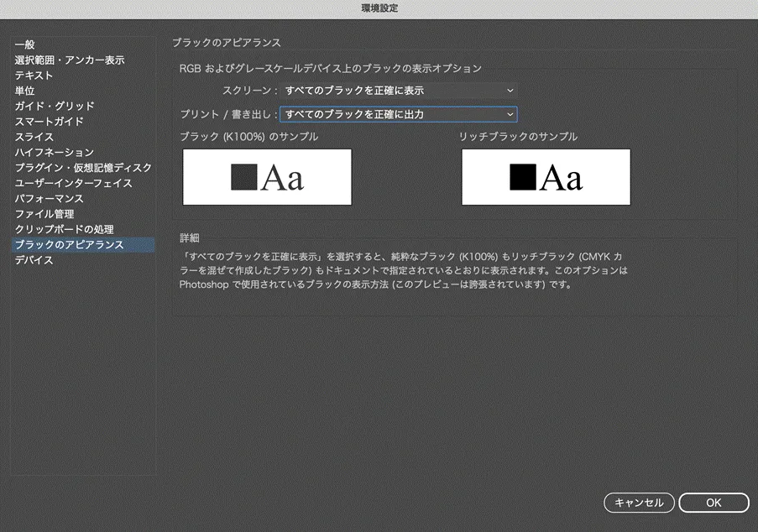
Task: Open ガイド・グリッド settings
Action: [x=55, y=107]
